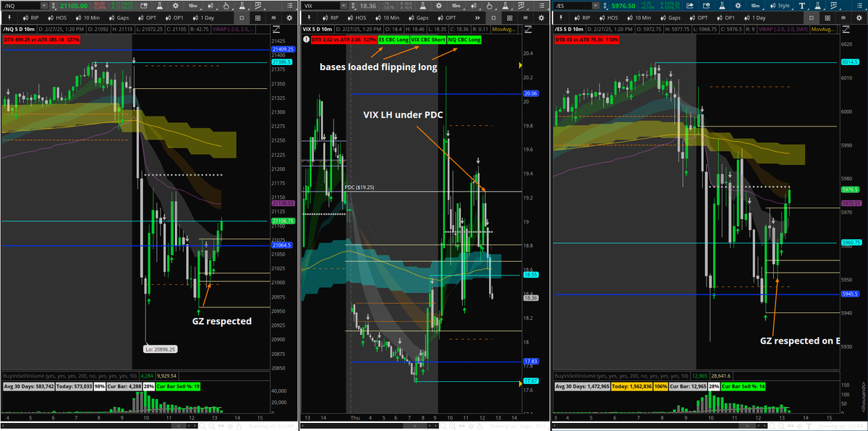This screenshot has width=868, height=431.
Task: Open symbol link chain in VIX chart
Action: click(353, 6)
